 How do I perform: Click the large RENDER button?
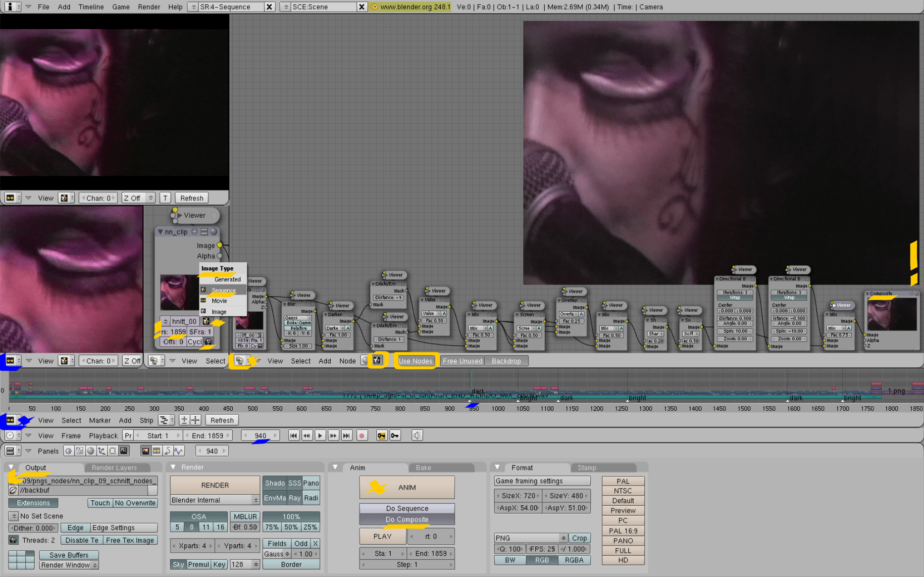pos(215,485)
